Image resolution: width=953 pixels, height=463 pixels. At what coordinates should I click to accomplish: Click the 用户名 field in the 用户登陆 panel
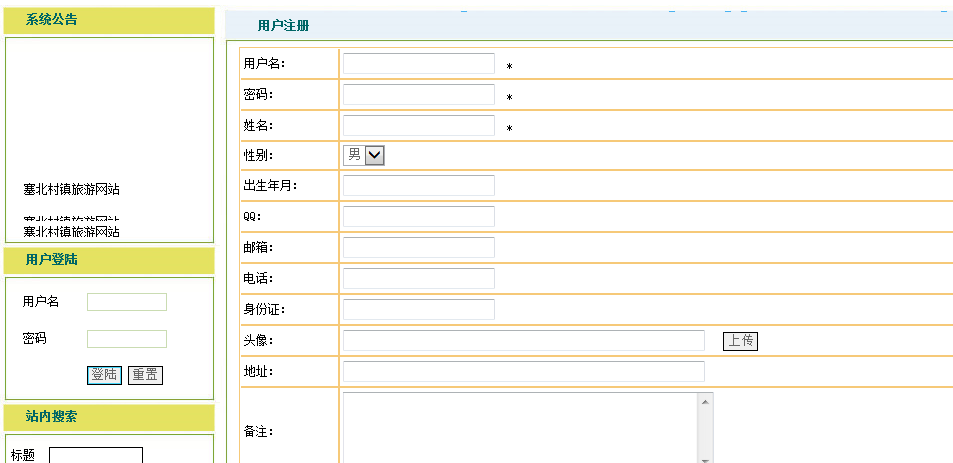pyautogui.click(x=127, y=302)
